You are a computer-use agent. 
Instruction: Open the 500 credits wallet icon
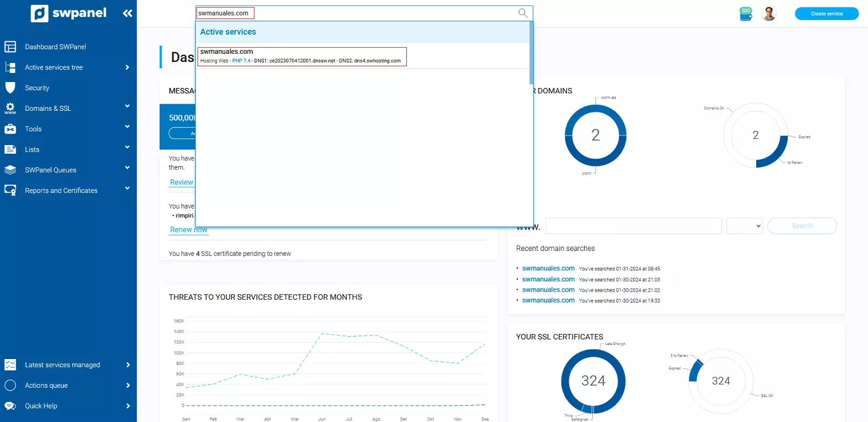pyautogui.click(x=746, y=14)
